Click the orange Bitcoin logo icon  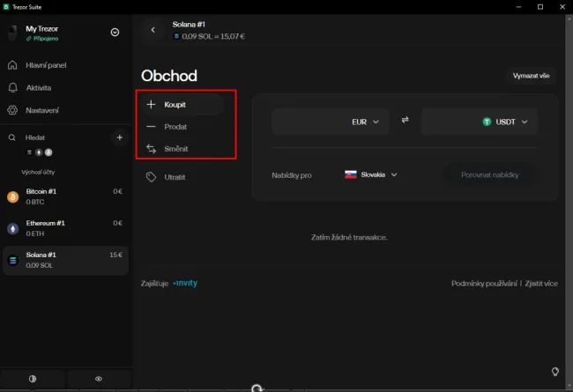tap(13, 197)
